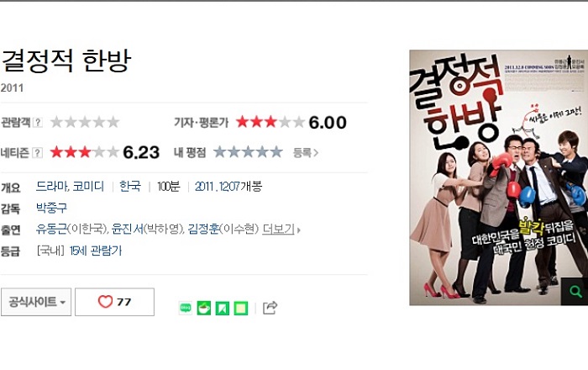Click the 15세 관람가 rating link

click(x=96, y=251)
